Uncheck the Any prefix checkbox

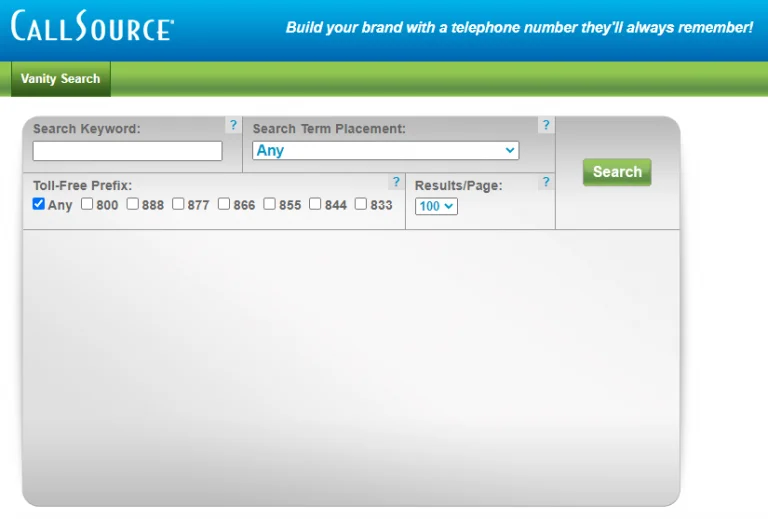[39, 204]
